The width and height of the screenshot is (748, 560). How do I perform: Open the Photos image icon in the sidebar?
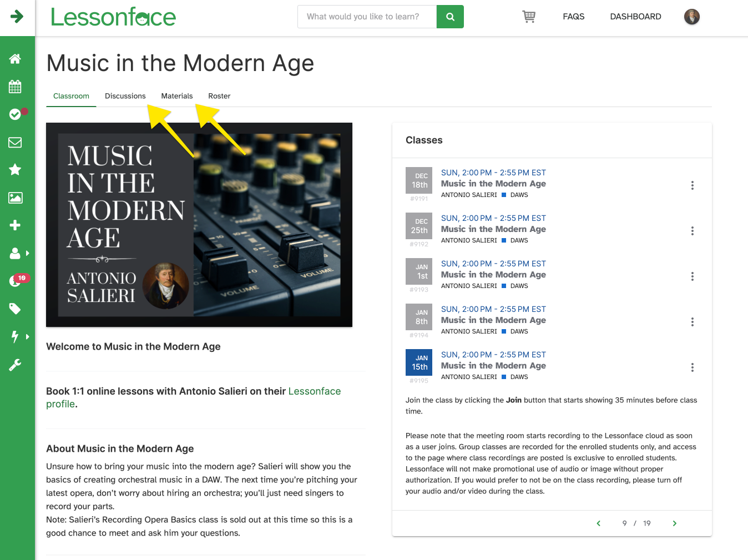[14, 198]
